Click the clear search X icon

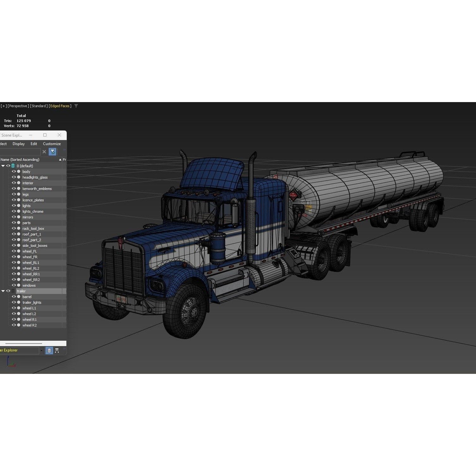44,152
